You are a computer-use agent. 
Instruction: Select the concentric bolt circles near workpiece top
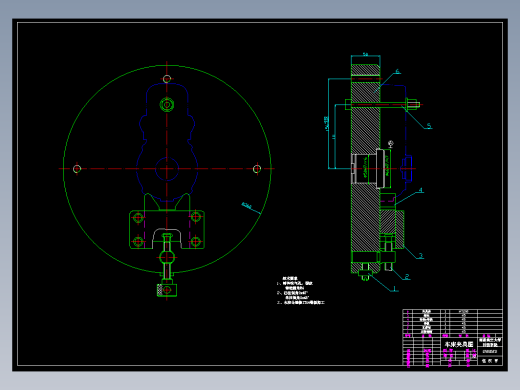[167, 105]
